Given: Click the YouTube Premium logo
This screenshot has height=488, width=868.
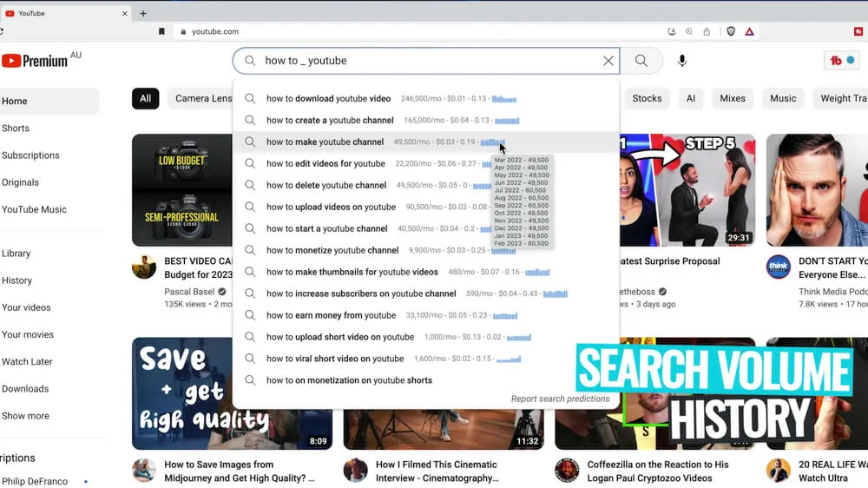Looking at the screenshot, I should point(35,61).
